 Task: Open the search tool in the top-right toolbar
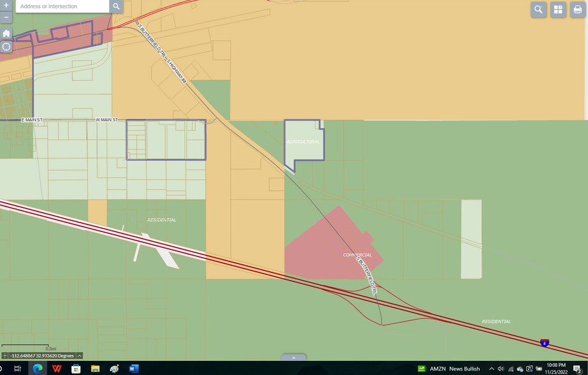click(538, 10)
